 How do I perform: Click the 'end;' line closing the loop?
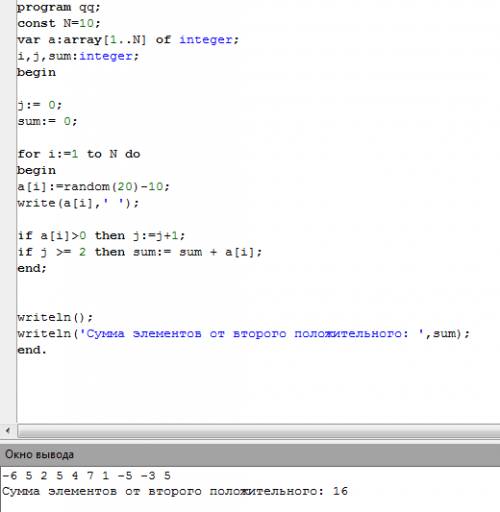coord(32,268)
